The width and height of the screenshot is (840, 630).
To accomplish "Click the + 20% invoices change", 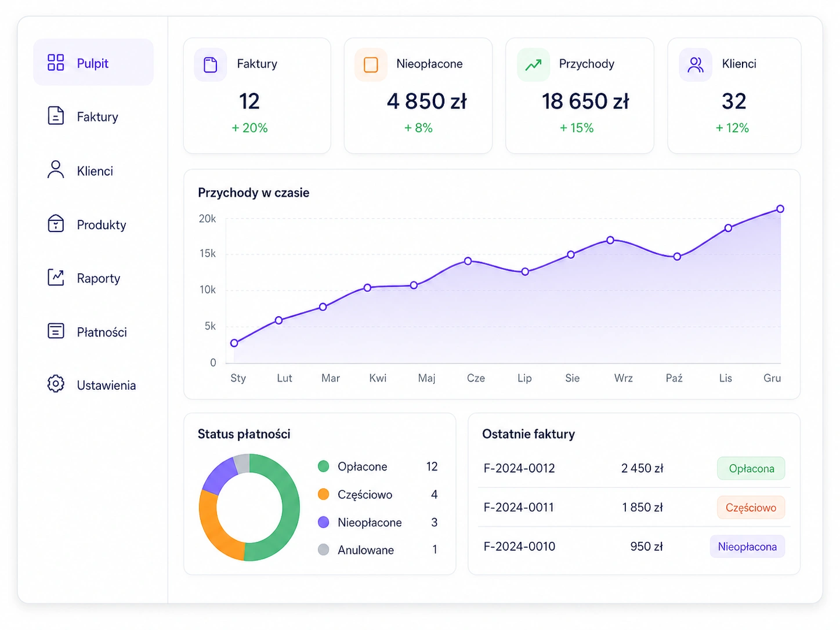I will tap(249, 128).
